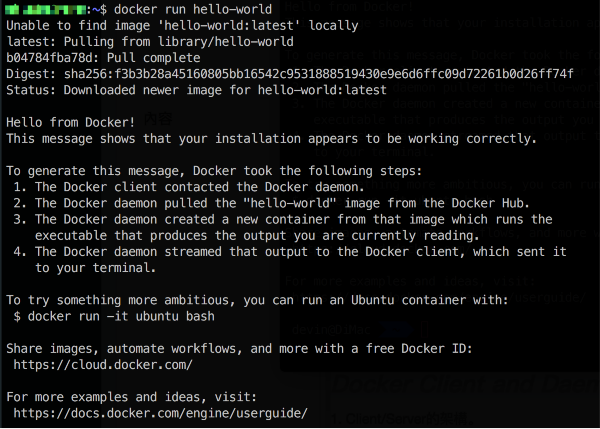Click the b04784fba78d pull complete line
This screenshot has width=600, height=429.
103,58
